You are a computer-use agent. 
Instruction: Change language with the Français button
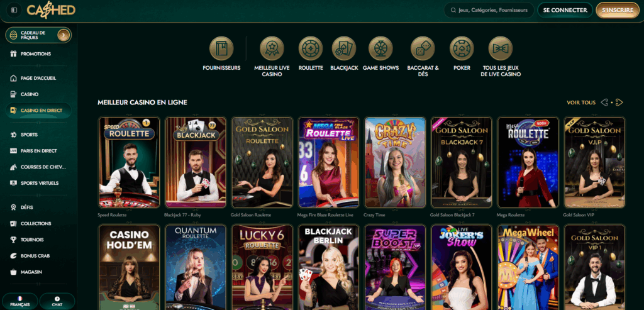tap(19, 301)
